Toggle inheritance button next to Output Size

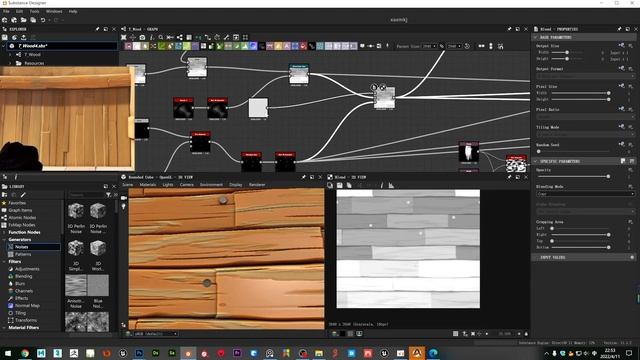pos(621,45)
